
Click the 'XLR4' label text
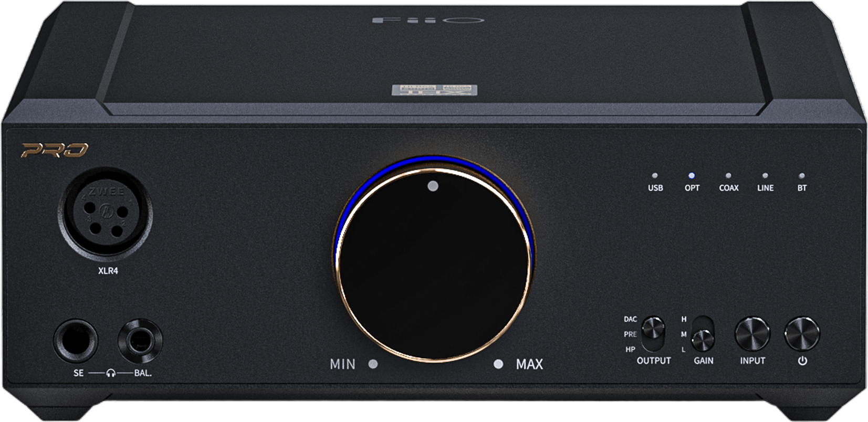pos(108,271)
